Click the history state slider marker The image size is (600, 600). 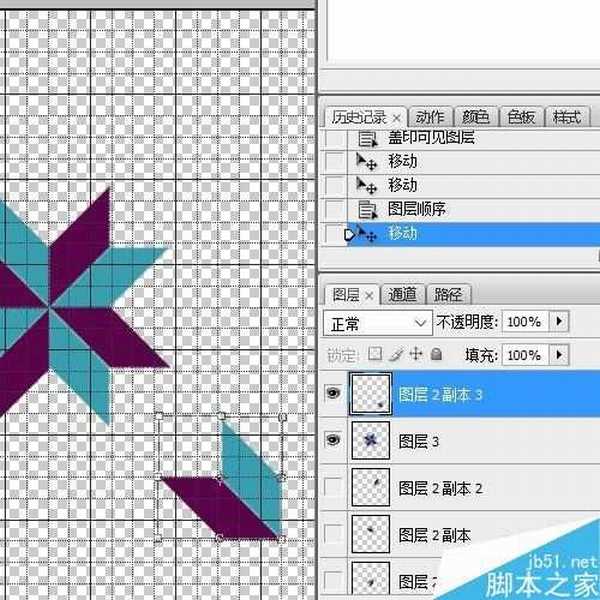point(349,235)
